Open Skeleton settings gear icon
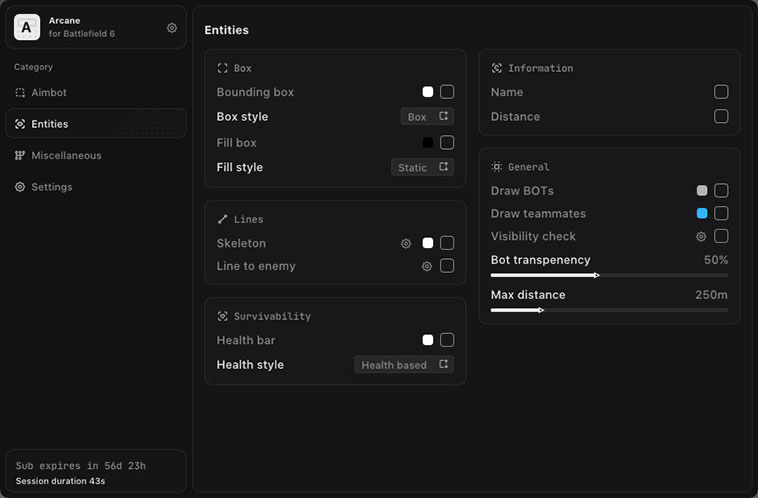The width and height of the screenshot is (758, 498). [x=406, y=243]
